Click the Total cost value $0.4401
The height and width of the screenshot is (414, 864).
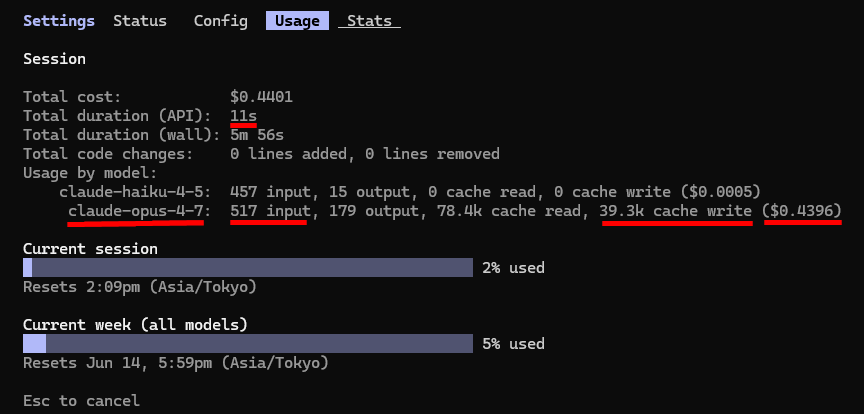click(x=262, y=97)
